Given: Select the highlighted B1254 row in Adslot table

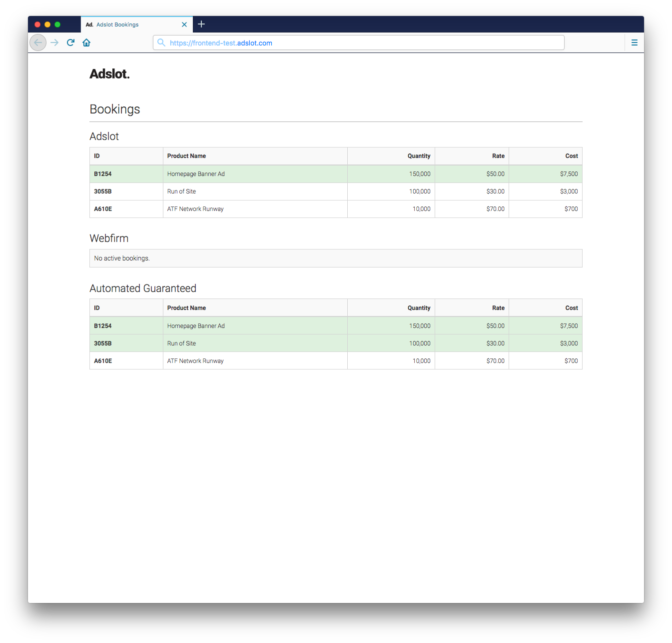Looking at the screenshot, I should (x=250, y=173).
